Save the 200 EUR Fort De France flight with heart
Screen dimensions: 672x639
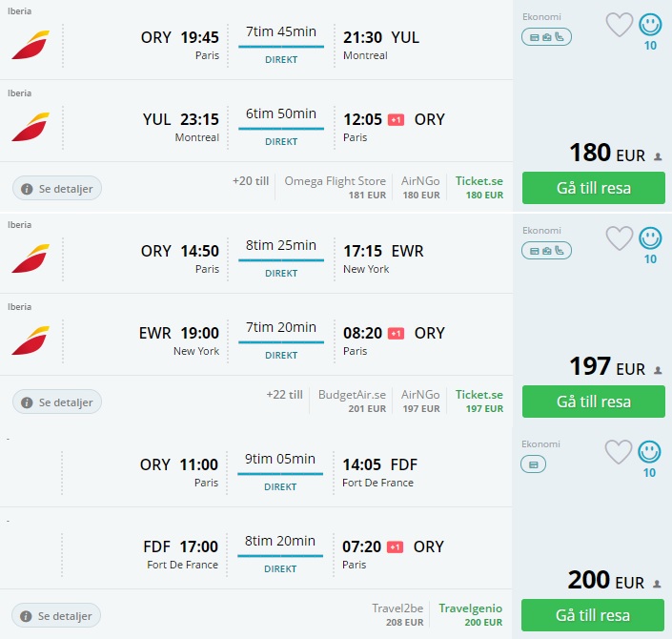coord(620,452)
